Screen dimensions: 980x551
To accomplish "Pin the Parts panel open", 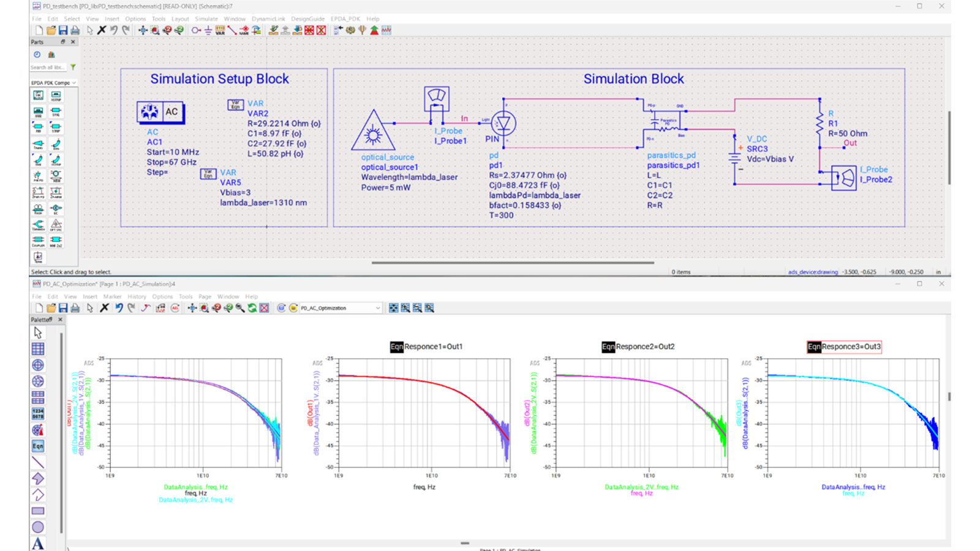I will [x=63, y=42].
